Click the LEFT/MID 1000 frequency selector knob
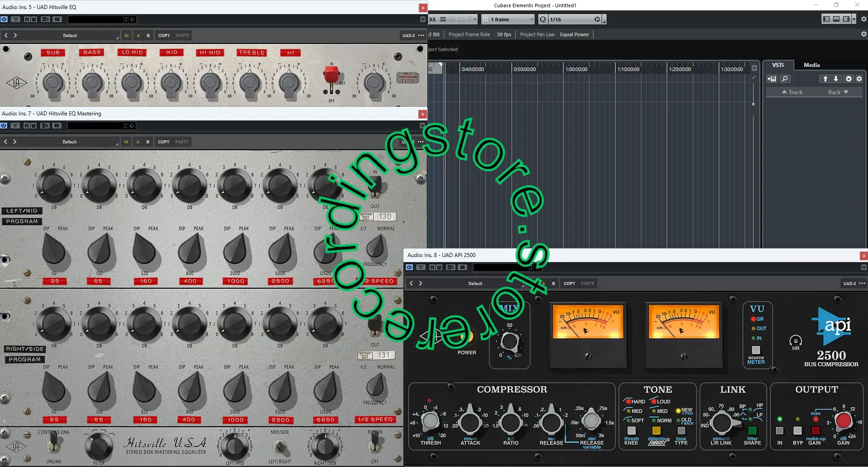The height and width of the screenshot is (467, 868). (235, 251)
